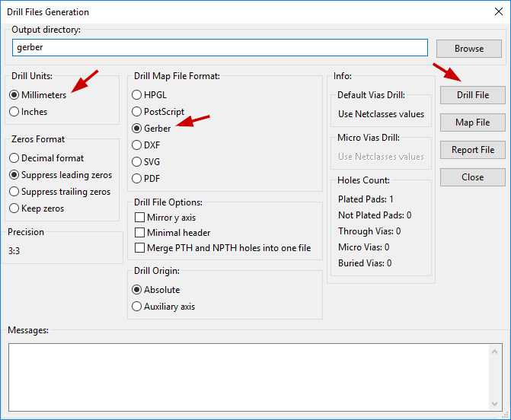The image size is (511, 420).
Task: Click the dialog resize grip corner
Action: coord(506,415)
